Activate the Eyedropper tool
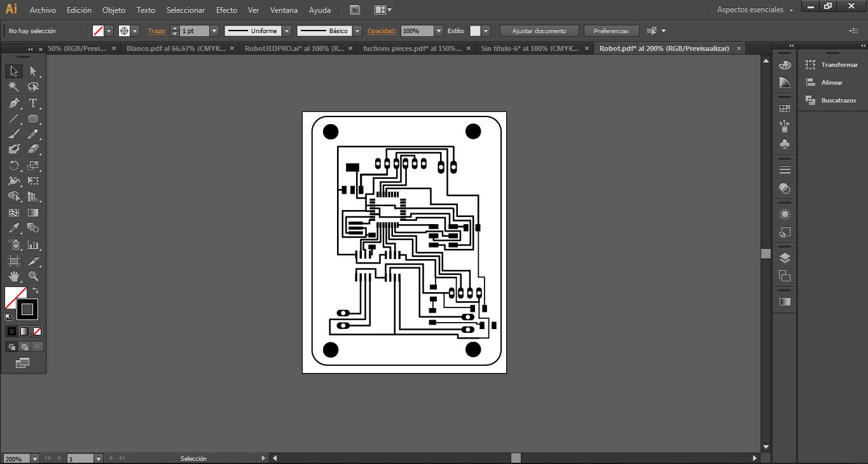This screenshot has width=868, height=464. 14,228
